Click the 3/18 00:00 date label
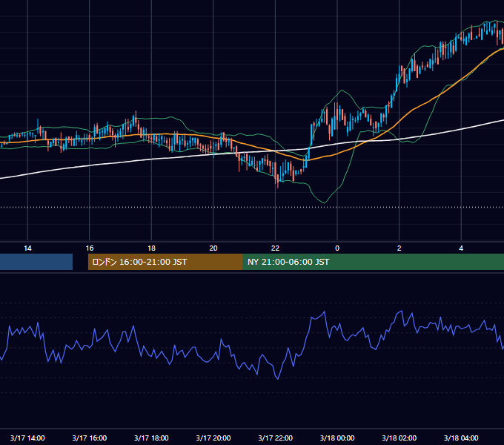504x445 pixels. 337,438
